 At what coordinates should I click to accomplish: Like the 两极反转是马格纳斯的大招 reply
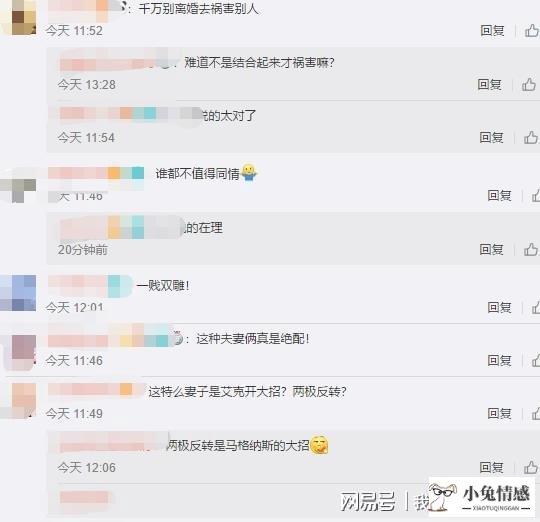tap(531, 468)
